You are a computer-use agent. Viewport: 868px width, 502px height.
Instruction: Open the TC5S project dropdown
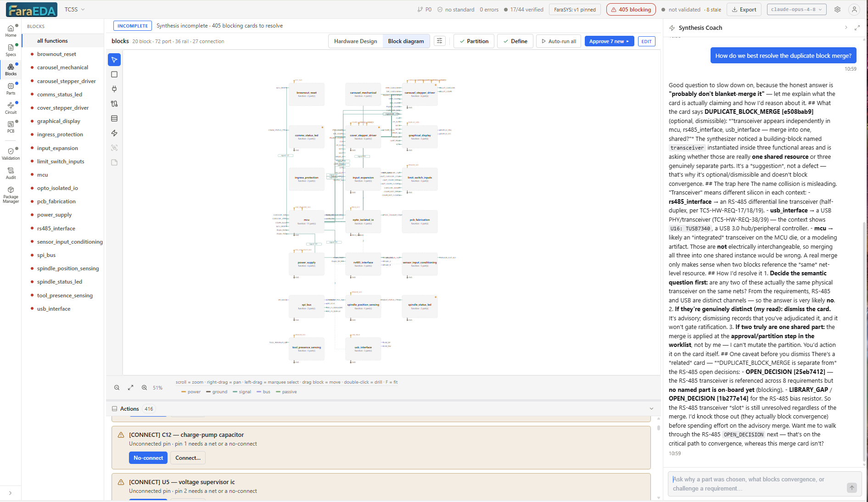tap(75, 9)
